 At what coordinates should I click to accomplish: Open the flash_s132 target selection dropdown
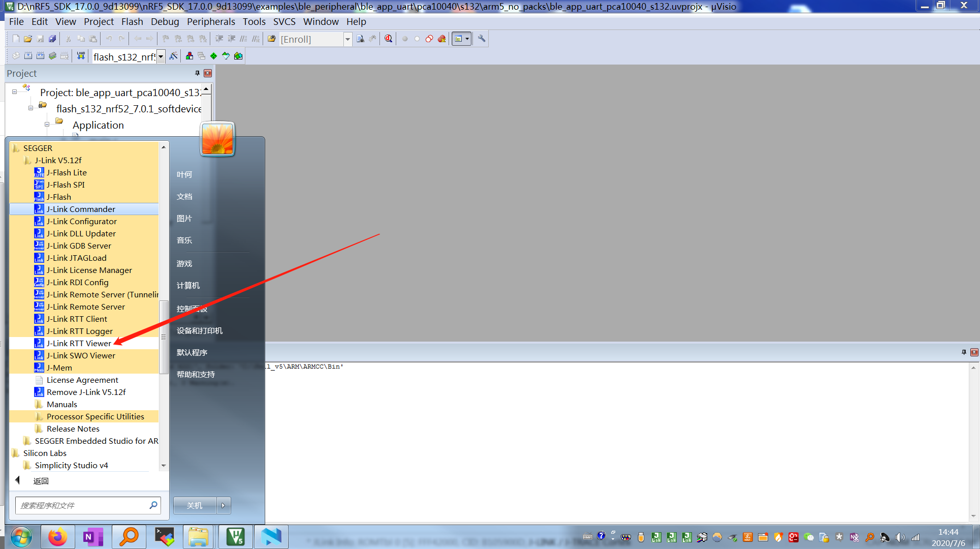click(x=161, y=56)
